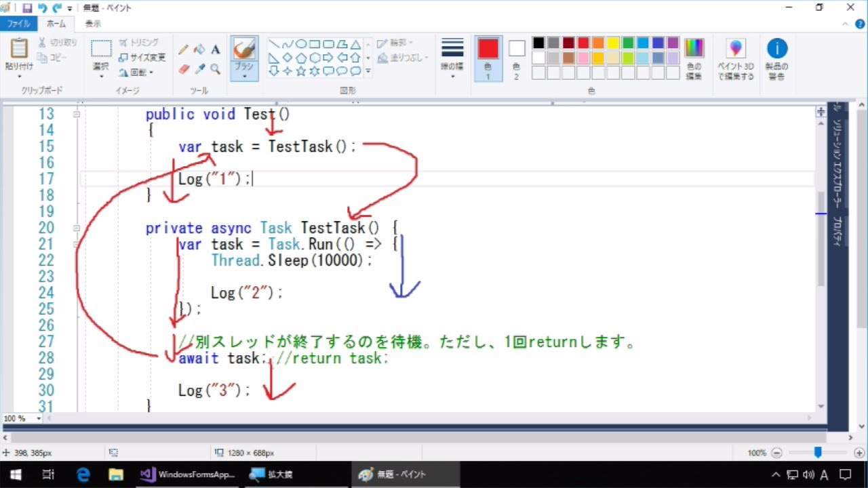Choose the Oval shape
Image resolution: width=868 pixels, height=488 pixels.
coord(301,44)
